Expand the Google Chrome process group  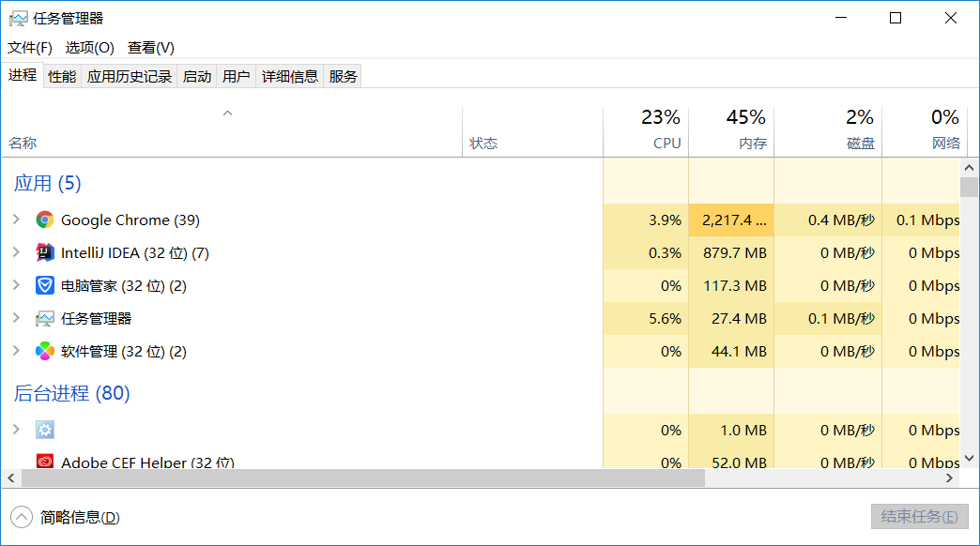(x=15, y=220)
